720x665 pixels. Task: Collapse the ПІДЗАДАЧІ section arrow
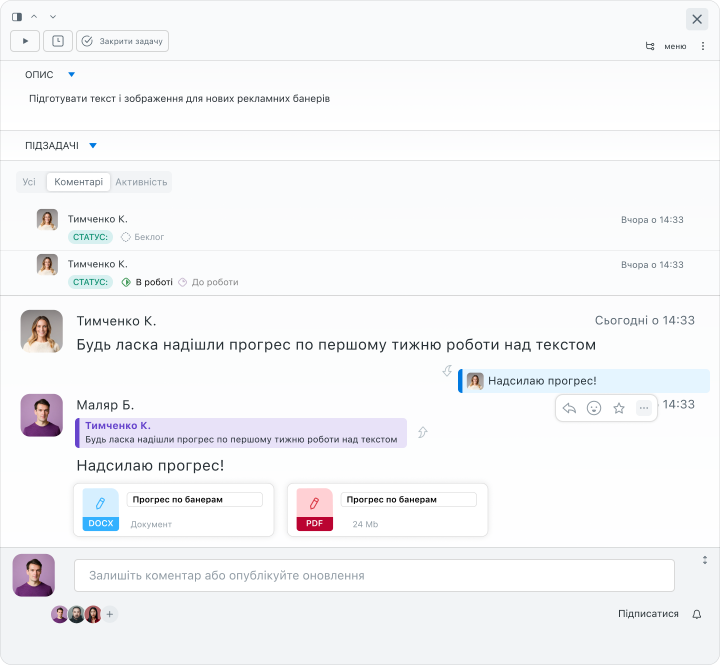(93, 146)
